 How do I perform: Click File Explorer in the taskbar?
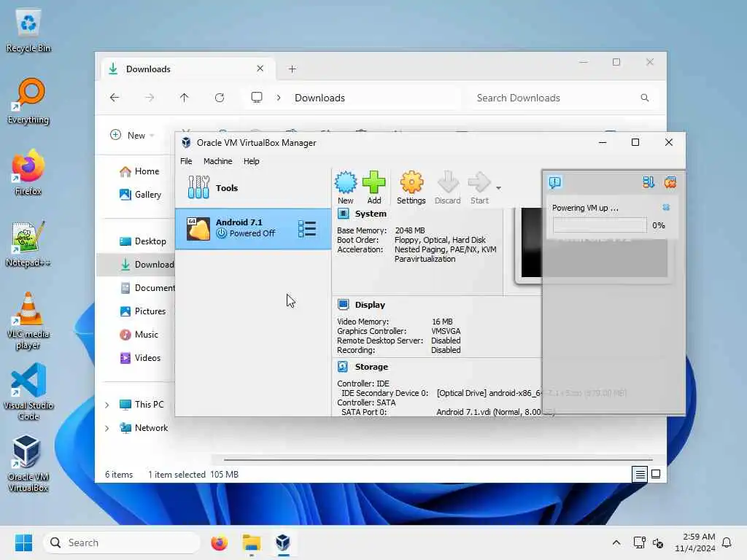(x=251, y=542)
